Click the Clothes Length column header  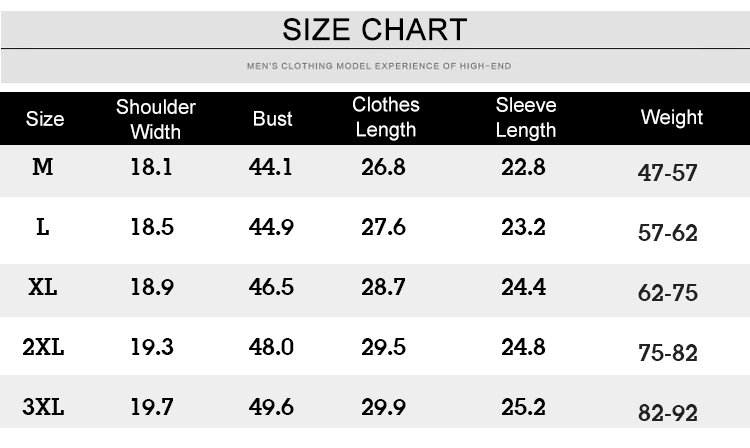point(386,117)
